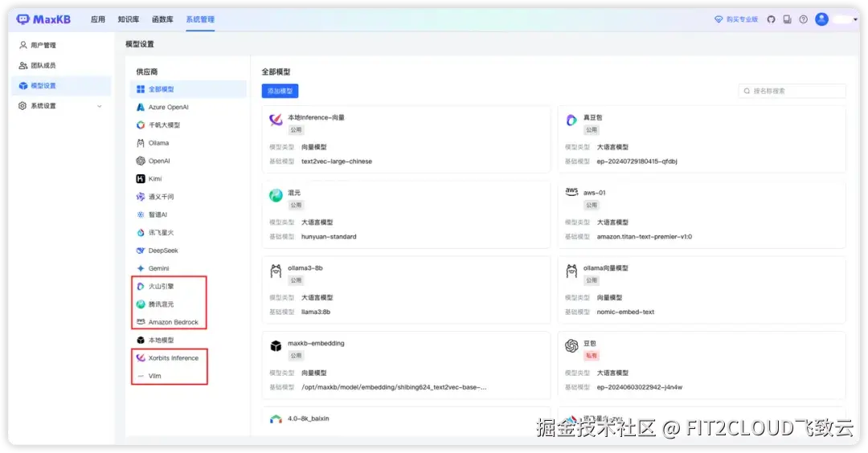Click the aws-01 card AWS icon
868x453 pixels.
tap(571, 191)
